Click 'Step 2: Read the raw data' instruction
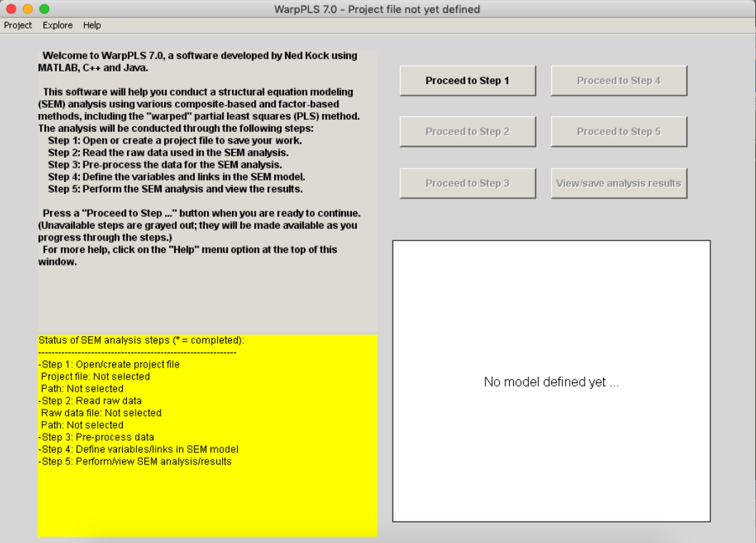This screenshot has width=756, height=543. (x=168, y=153)
